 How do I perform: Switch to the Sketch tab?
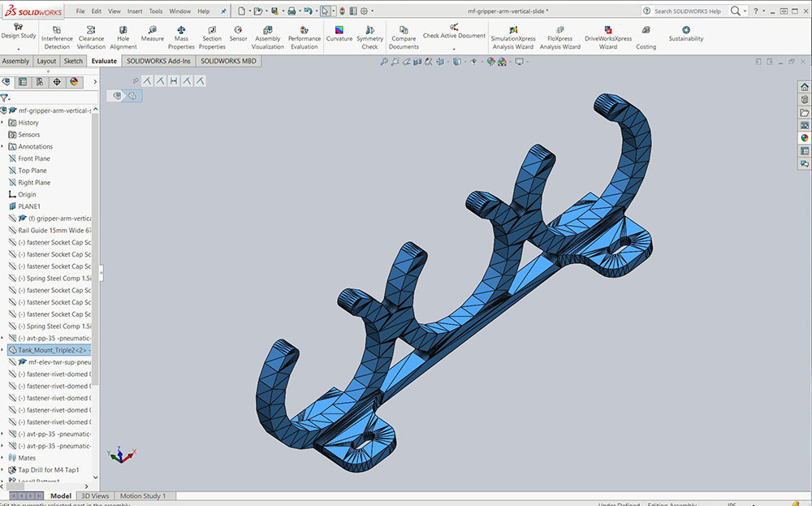point(73,61)
